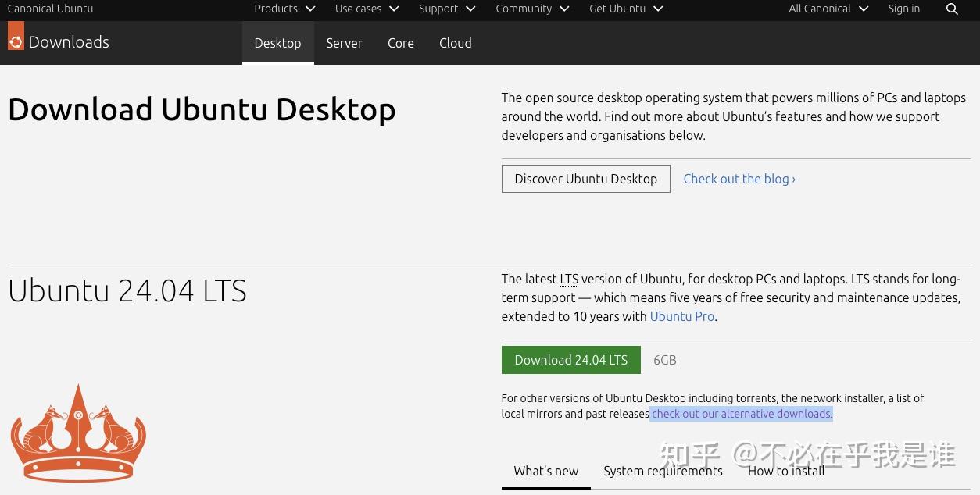Expand the Products dropdown
Screen dimensions: 980x495
point(284,9)
